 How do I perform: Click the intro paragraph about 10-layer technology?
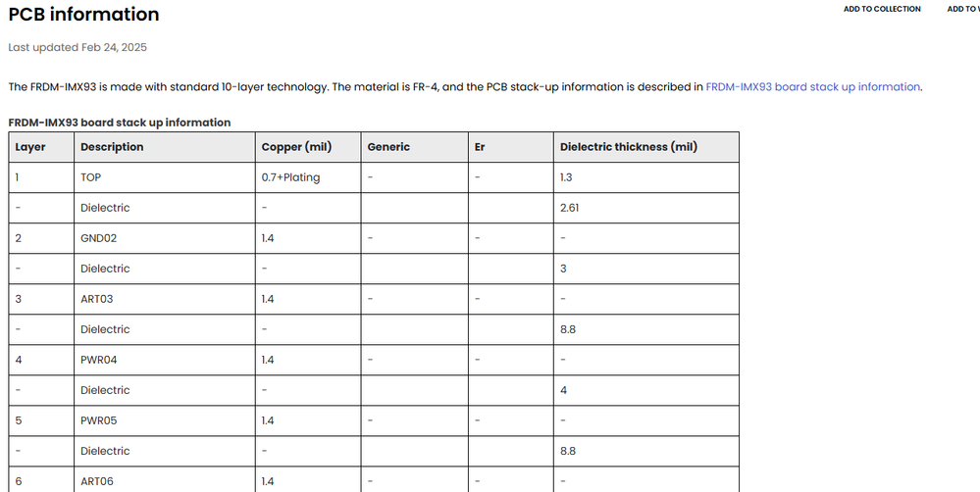coord(466,87)
